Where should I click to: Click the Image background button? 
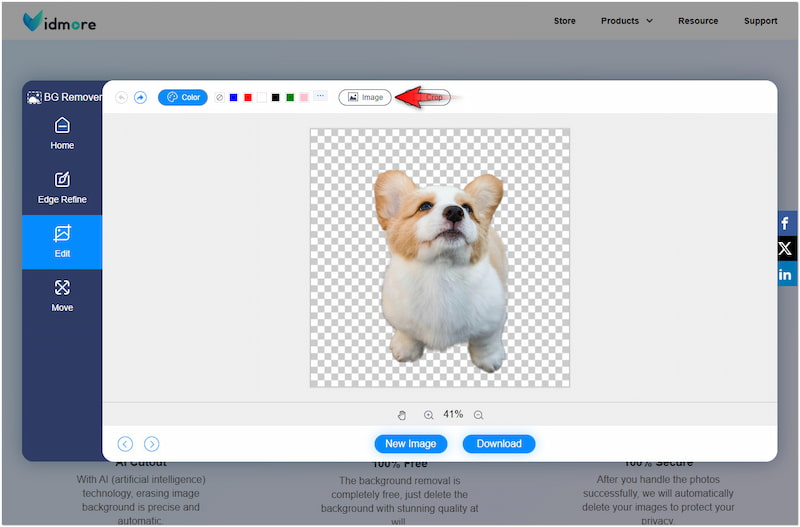pos(365,97)
